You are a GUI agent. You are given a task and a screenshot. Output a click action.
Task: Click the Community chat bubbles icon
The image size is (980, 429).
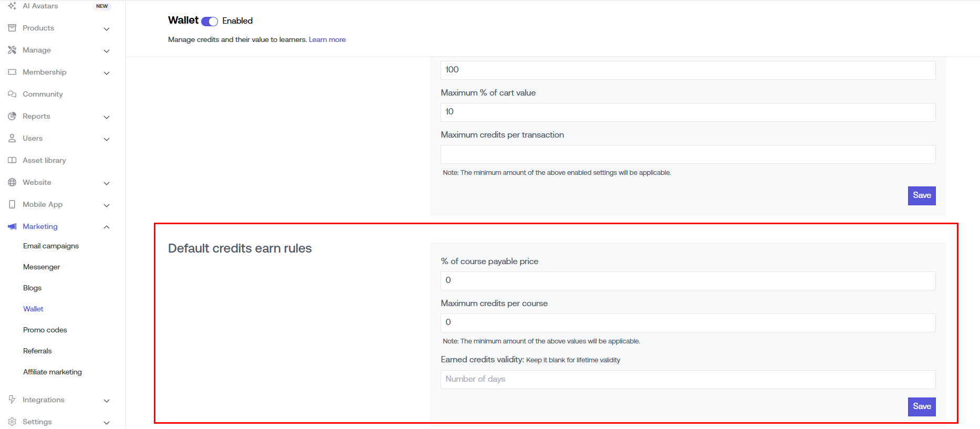[12, 94]
